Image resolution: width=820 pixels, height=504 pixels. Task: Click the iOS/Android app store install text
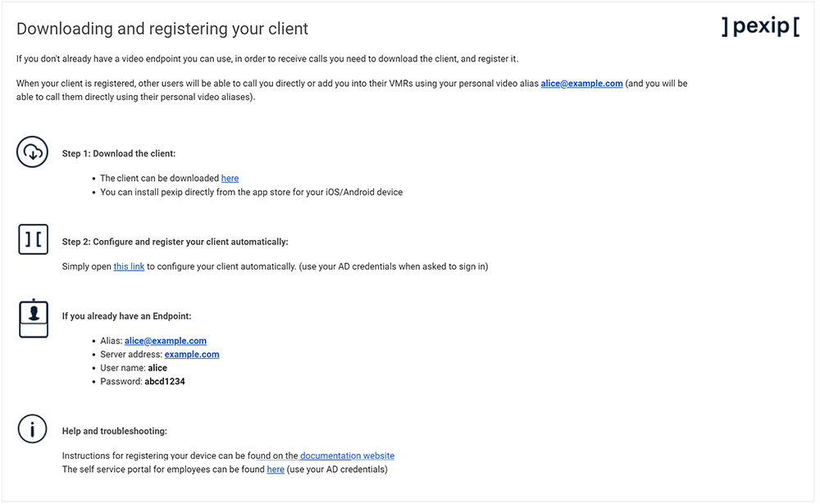point(251,193)
